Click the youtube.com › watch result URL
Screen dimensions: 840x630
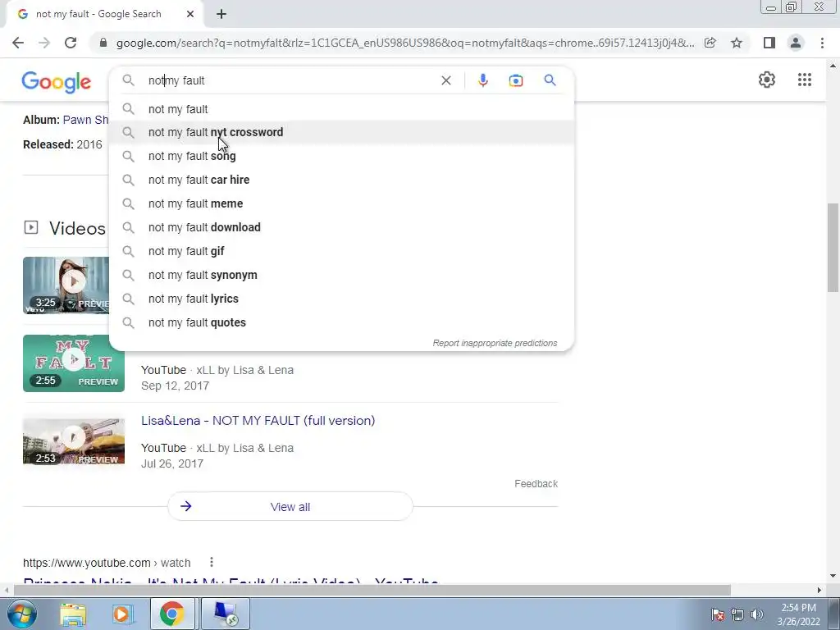point(107,563)
